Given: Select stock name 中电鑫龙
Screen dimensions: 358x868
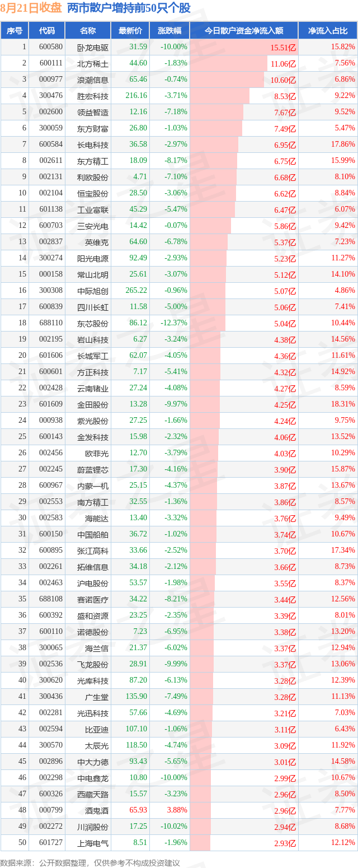Looking at the screenshot, I should [93, 778].
